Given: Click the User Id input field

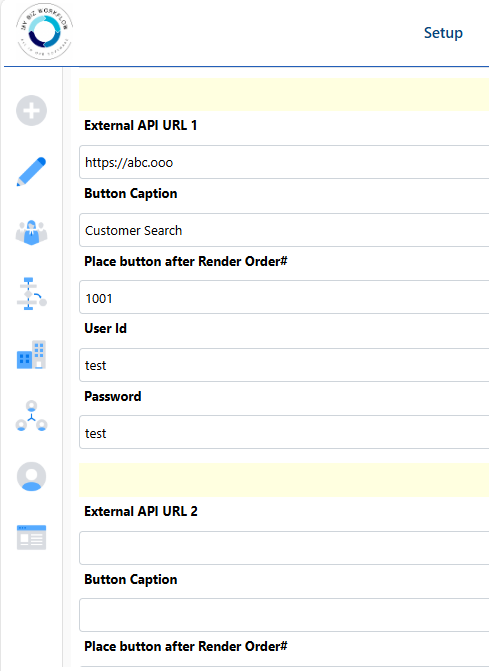Looking at the screenshot, I should [284, 365].
